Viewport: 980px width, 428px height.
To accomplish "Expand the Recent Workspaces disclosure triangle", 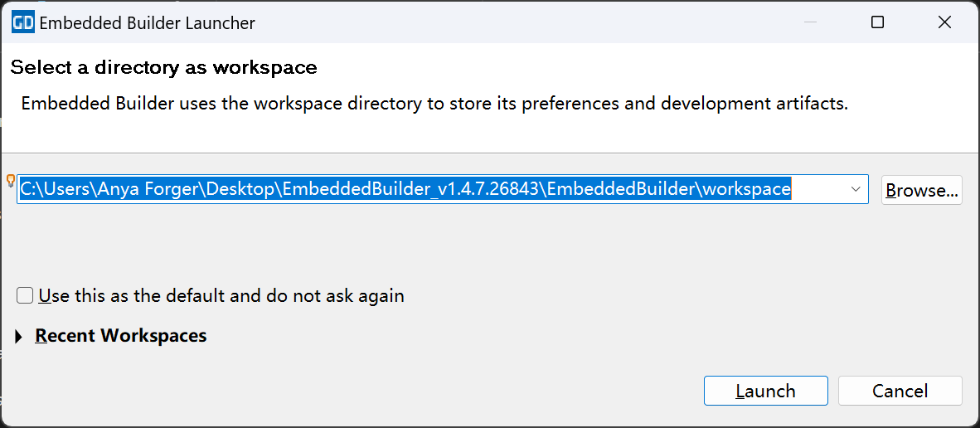I will pyautogui.click(x=19, y=336).
